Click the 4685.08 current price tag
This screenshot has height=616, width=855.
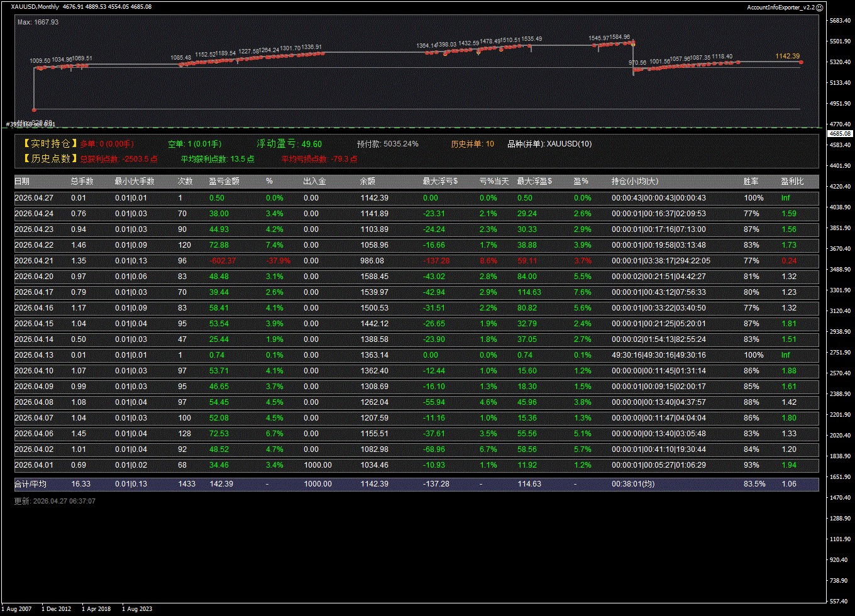coord(839,134)
